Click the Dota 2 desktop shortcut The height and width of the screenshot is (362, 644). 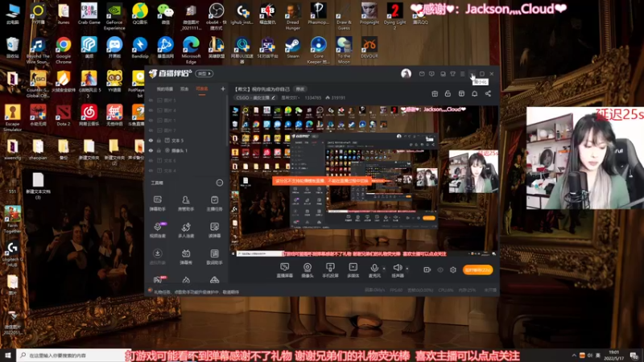(64, 115)
